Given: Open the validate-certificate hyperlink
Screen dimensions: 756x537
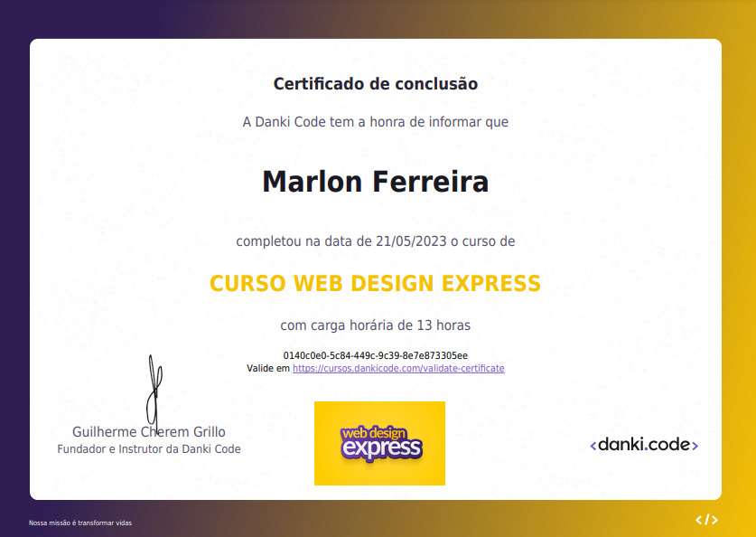Looking at the screenshot, I should coord(397,368).
